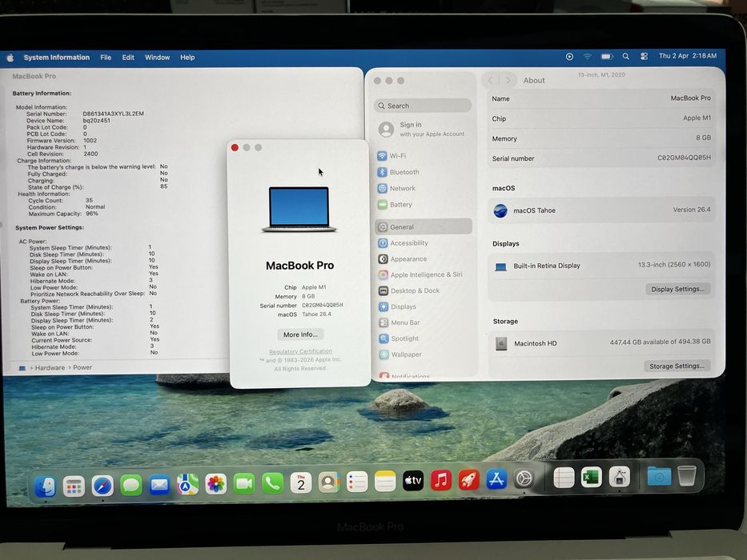The width and height of the screenshot is (747, 560).
Task: Select Desktop & Dock in sidebar
Action: coord(424,290)
